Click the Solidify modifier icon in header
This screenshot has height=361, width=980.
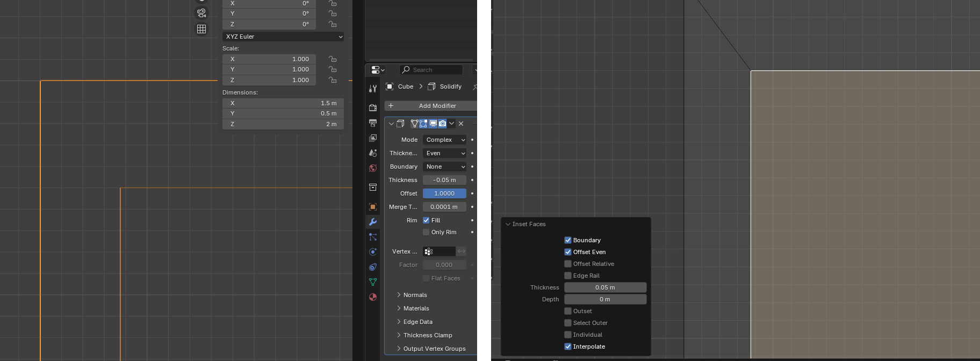click(431, 86)
